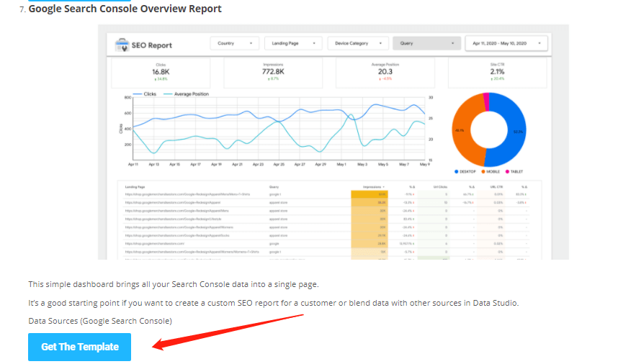Open the Query dropdown filter
The height and width of the screenshot is (364, 618).
coord(427,43)
